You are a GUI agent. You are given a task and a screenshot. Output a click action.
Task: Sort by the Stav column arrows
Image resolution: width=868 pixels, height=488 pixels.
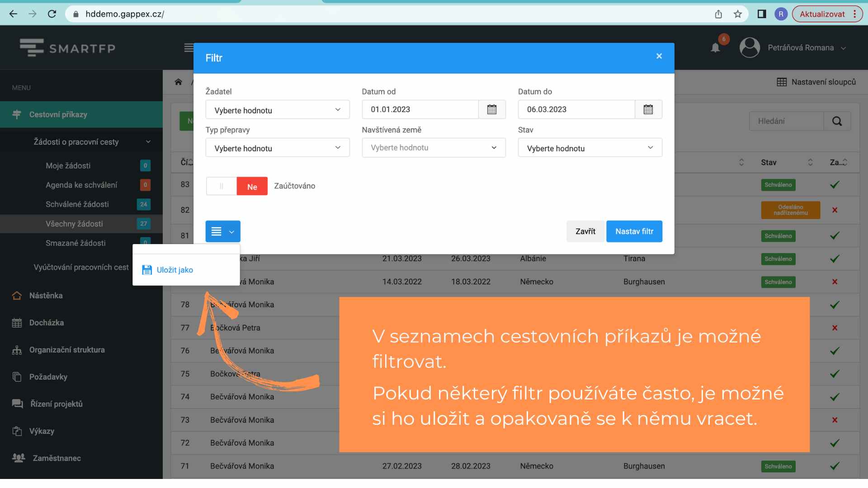click(810, 162)
